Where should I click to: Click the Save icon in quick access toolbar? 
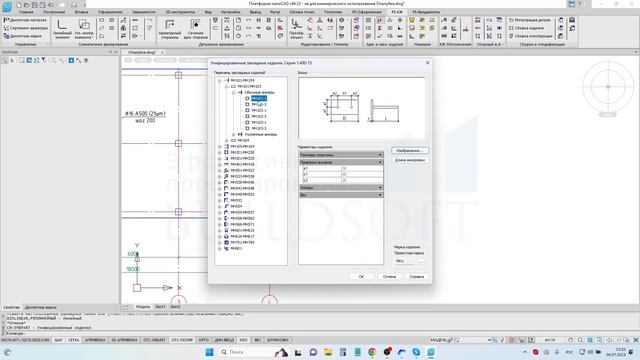pyautogui.click(x=34, y=5)
